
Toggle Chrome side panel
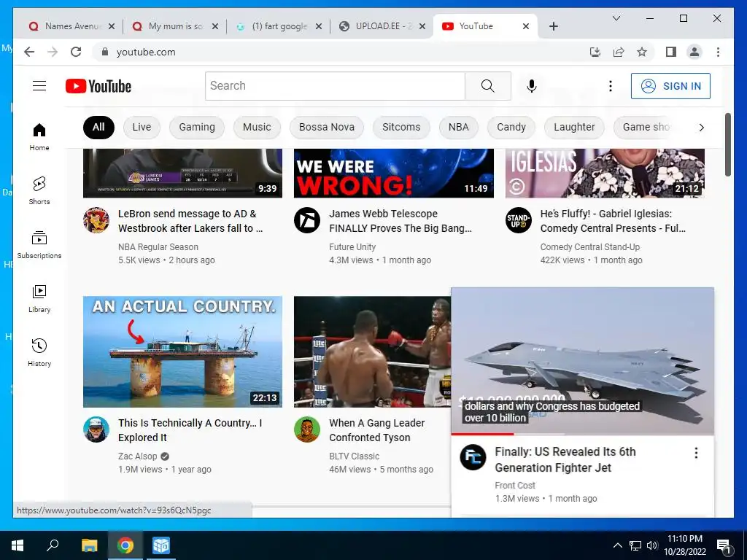tap(671, 52)
